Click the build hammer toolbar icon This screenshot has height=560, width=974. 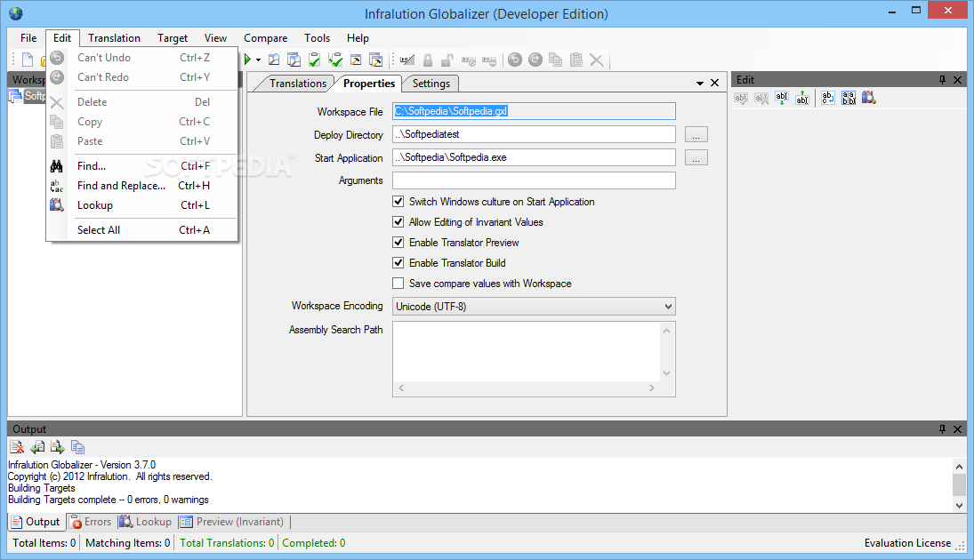356,60
